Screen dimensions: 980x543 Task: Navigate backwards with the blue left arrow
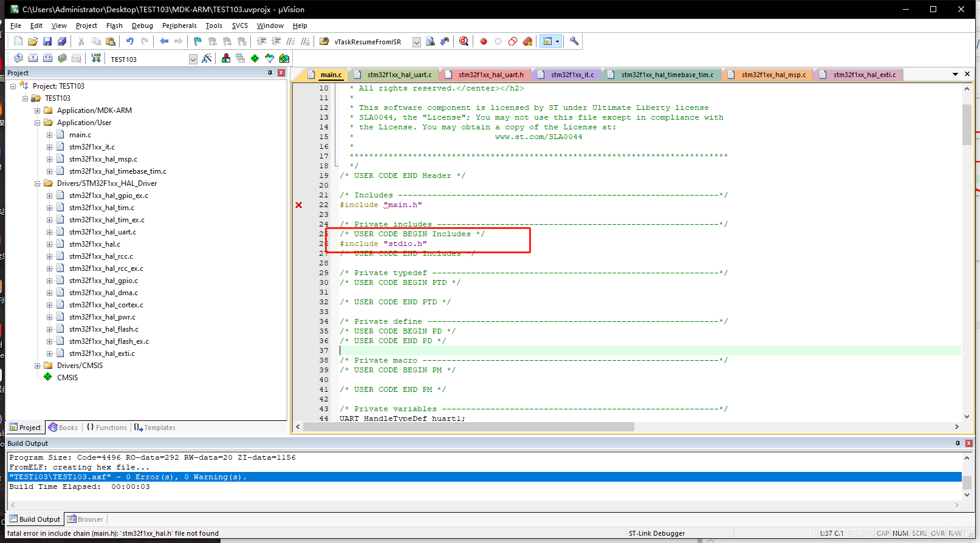[164, 41]
